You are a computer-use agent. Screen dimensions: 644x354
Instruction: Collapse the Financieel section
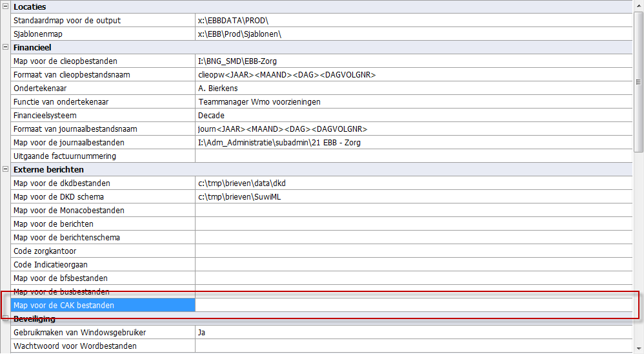pos(5,47)
